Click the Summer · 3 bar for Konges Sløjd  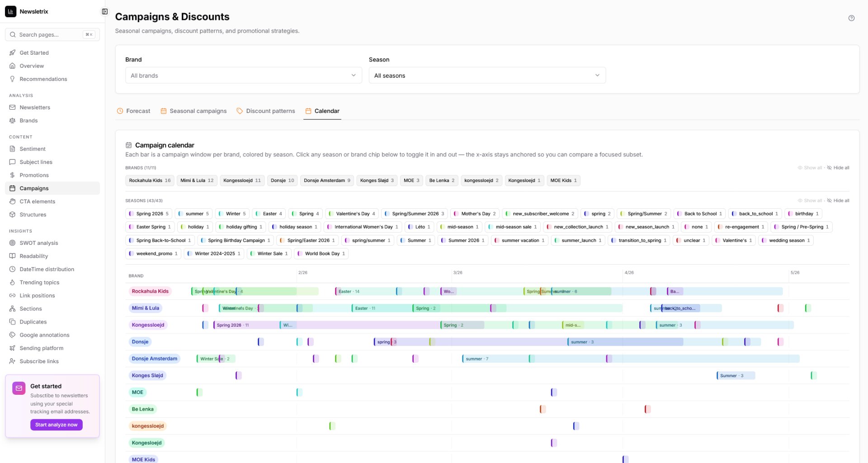click(736, 376)
